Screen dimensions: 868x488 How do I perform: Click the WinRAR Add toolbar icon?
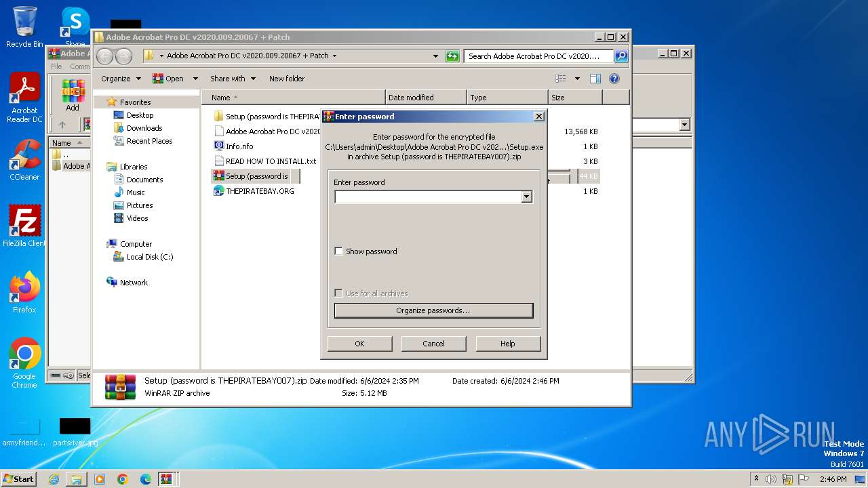73,96
